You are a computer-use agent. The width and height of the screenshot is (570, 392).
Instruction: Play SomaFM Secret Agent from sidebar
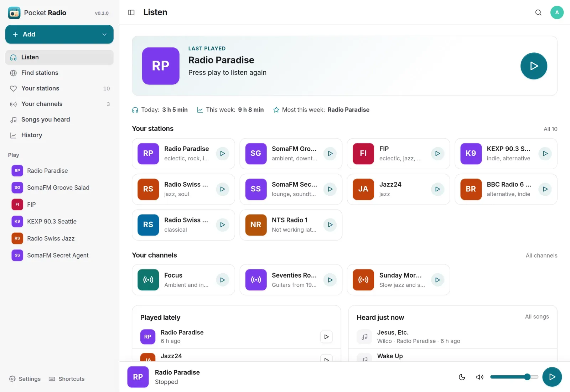pyautogui.click(x=59, y=256)
